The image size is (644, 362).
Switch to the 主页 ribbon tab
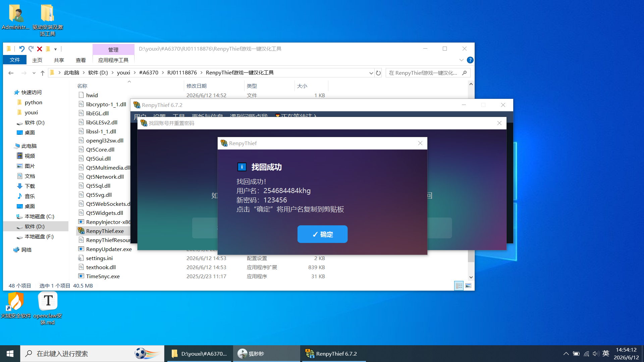[x=37, y=60]
